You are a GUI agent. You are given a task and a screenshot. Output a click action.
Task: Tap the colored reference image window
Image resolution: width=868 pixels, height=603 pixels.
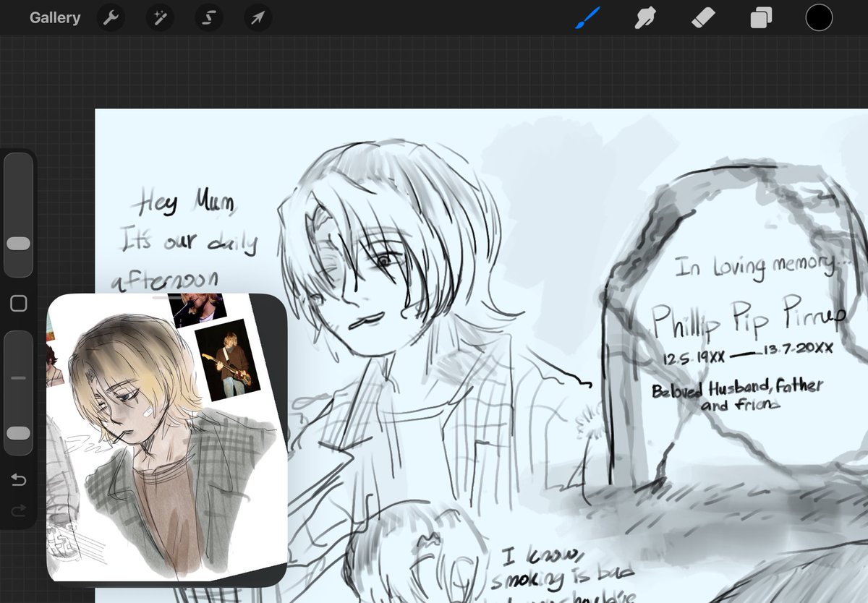(167, 440)
